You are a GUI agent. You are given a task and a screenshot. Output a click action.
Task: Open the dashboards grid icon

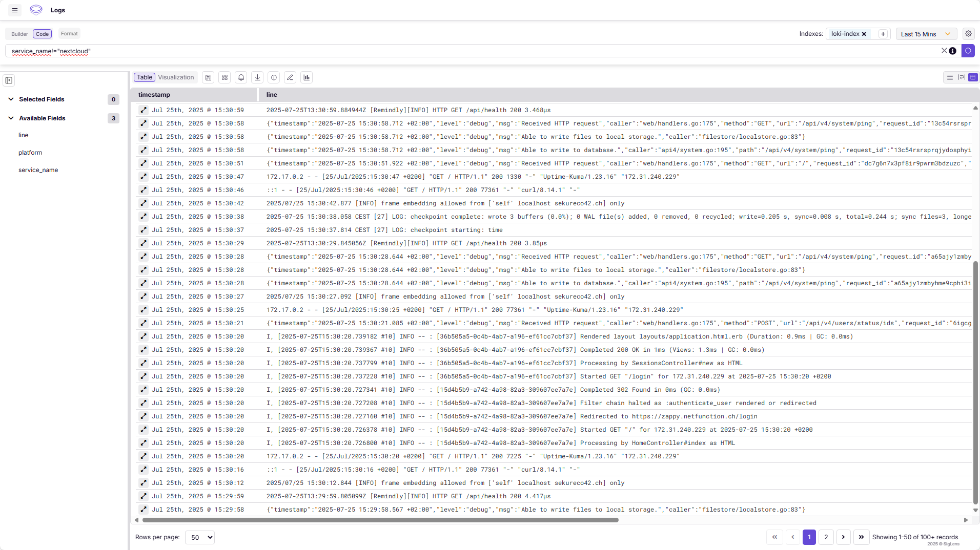click(x=224, y=77)
